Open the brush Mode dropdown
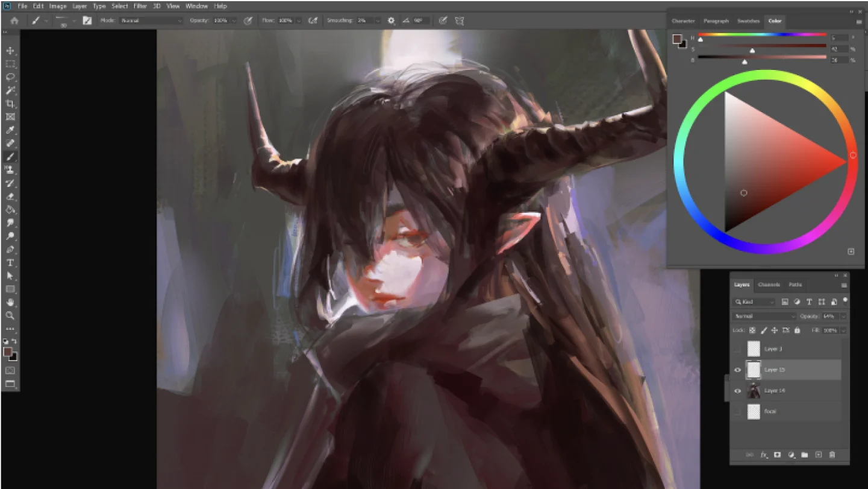Viewport: 868px width, 489px height. click(x=151, y=21)
